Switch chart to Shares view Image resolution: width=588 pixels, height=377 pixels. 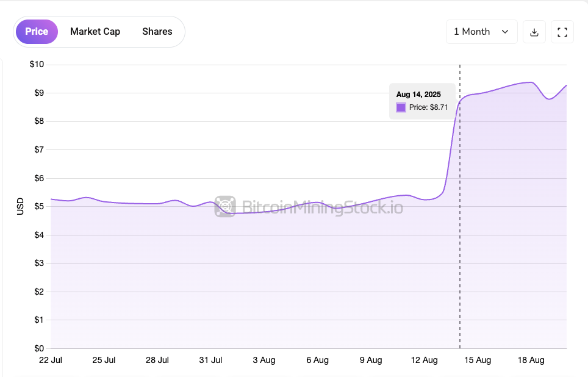click(157, 32)
